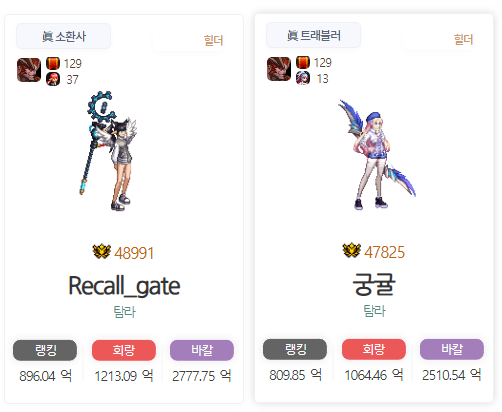Click the gold emblem icon beside 47825
The width and height of the screenshot is (502, 412).
point(352,251)
